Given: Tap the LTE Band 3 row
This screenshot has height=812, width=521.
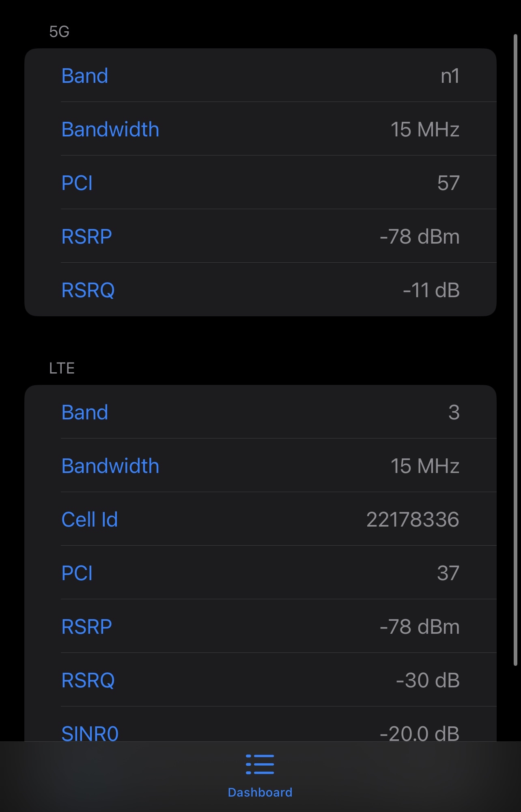Looking at the screenshot, I should [x=260, y=412].
